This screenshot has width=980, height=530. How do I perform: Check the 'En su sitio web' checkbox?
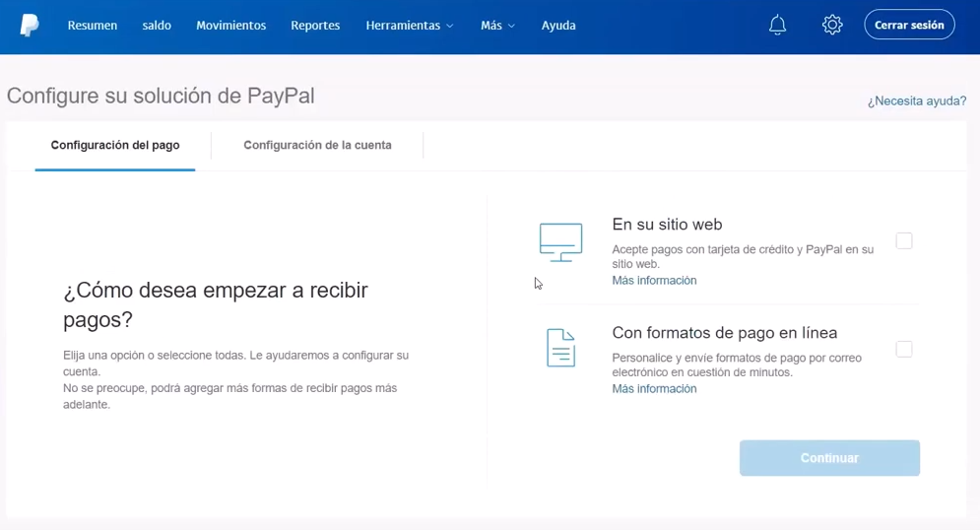coord(904,240)
